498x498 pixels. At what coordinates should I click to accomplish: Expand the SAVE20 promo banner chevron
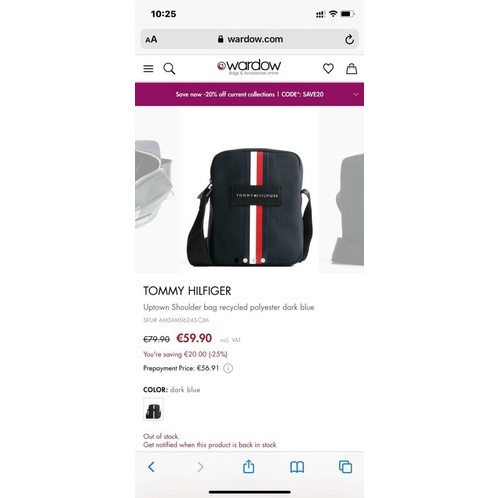point(356,94)
